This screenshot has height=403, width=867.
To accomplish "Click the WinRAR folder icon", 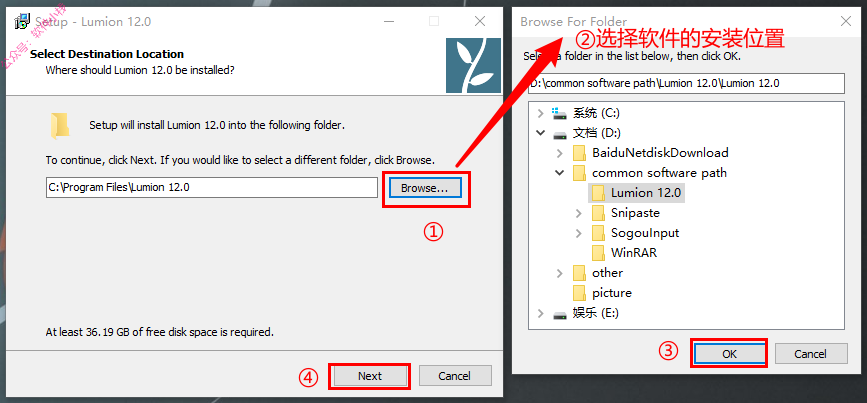I will point(598,253).
